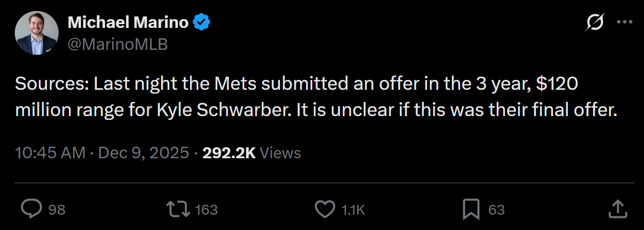Open Michael Marino's profile picture
The height and width of the screenshot is (230, 644).
tap(37, 33)
